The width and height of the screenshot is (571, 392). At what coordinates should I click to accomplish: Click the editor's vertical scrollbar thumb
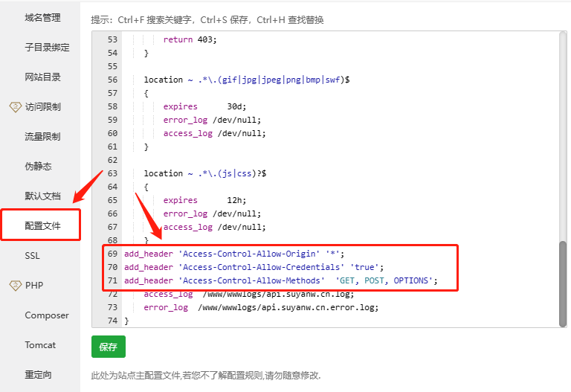click(x=563, y=284)
